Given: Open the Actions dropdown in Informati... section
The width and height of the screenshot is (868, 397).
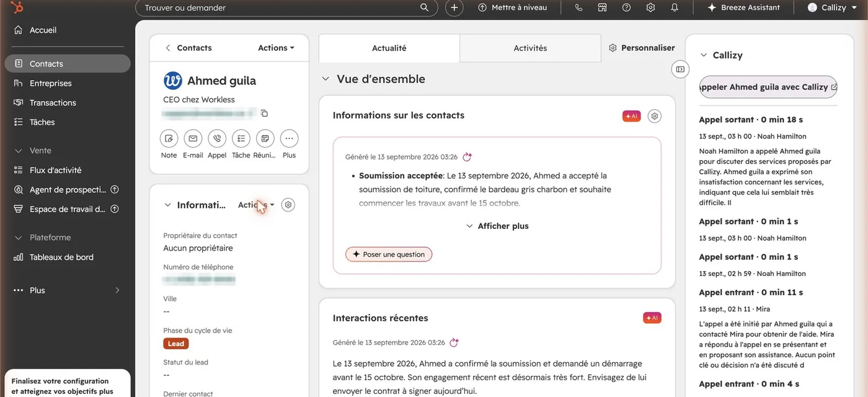Looking at the screenshot, I should point(256,205).
